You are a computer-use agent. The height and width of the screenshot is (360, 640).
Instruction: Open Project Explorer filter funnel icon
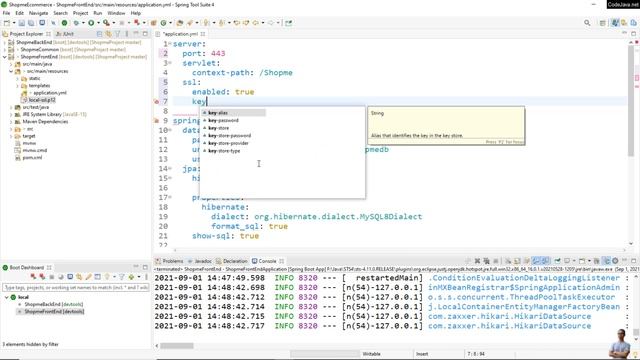pos(118,34)
